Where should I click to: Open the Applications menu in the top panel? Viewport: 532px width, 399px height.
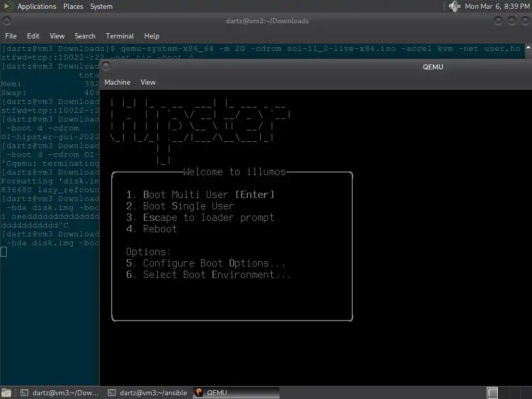(37, 6)
